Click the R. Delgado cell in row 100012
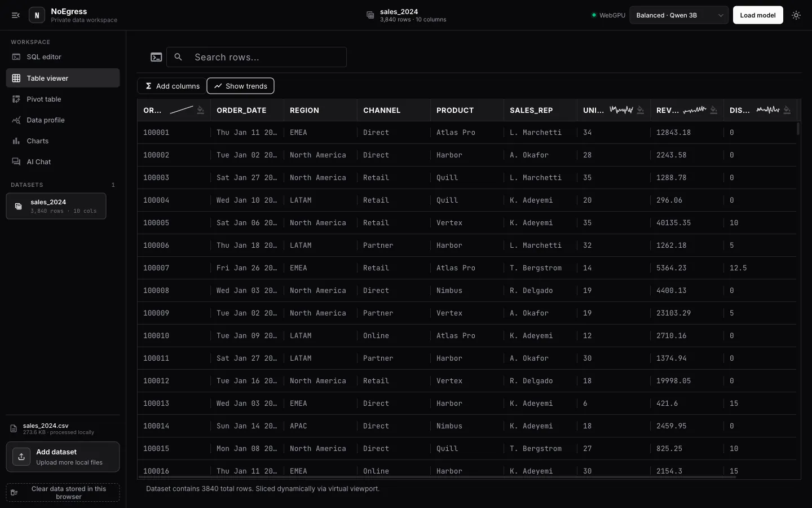Viewport: 812px width, 508px height. (540, 381)
